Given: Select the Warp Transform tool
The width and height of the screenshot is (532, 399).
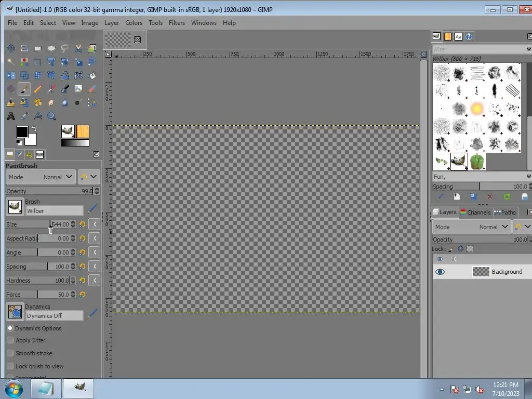Looking at the screenshot, I should (64, 75).
